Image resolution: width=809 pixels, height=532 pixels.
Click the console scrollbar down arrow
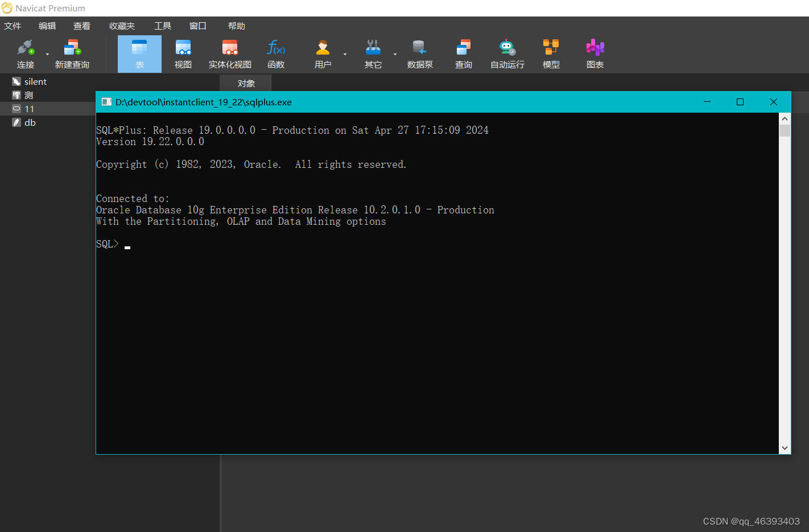coord(785,448)
